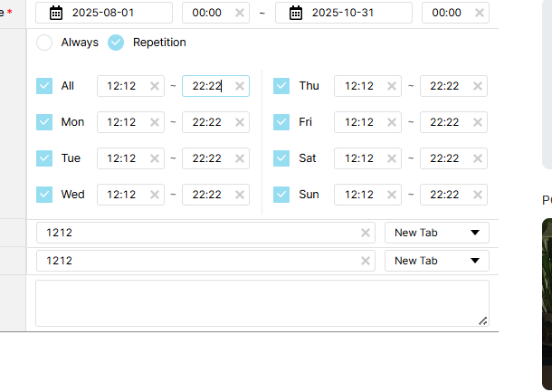
Task: Select the Repetition radio option
Action: tap(116, 43)
